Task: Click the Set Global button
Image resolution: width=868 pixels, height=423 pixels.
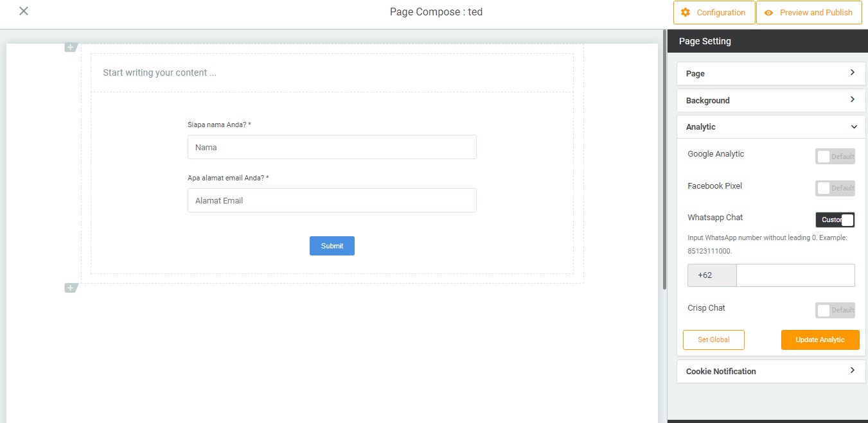Action: [713, 340]
